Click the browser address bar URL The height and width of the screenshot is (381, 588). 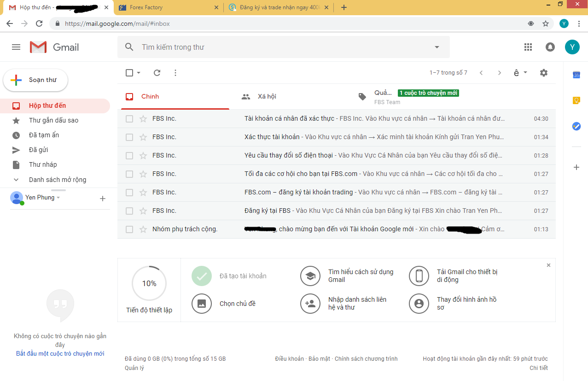[117, 23]
